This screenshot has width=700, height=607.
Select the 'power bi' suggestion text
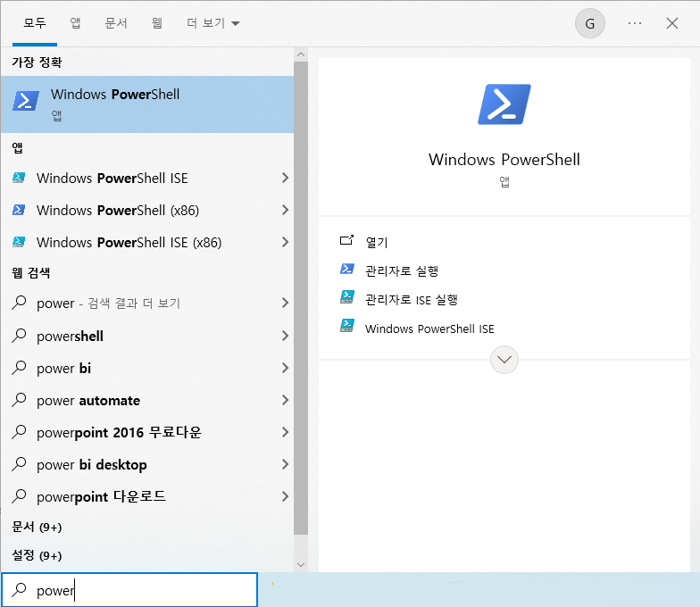[64, 368]
